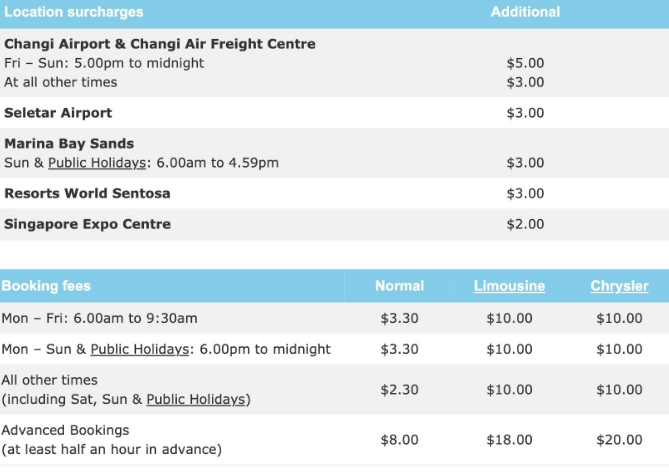Click the Normal column header
The width and height of the screenshot is (669, 474).
[x=399, y=286]
